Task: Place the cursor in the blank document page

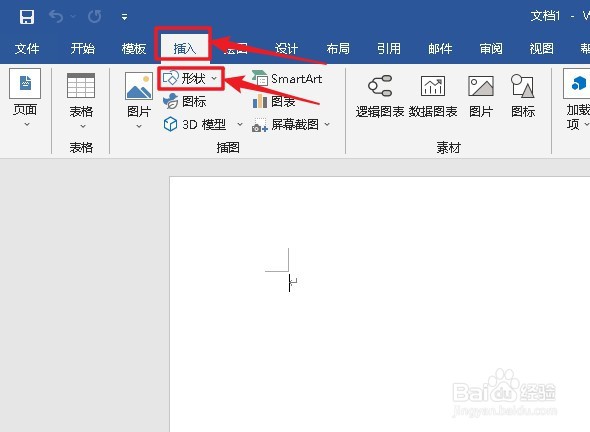Action: pos(380,304)
